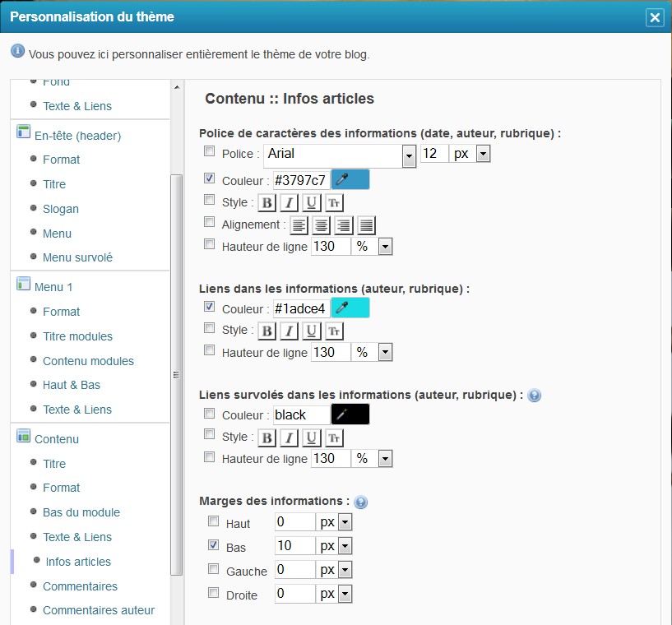Toggle the Alignement checkbox

tap(210, 223)
